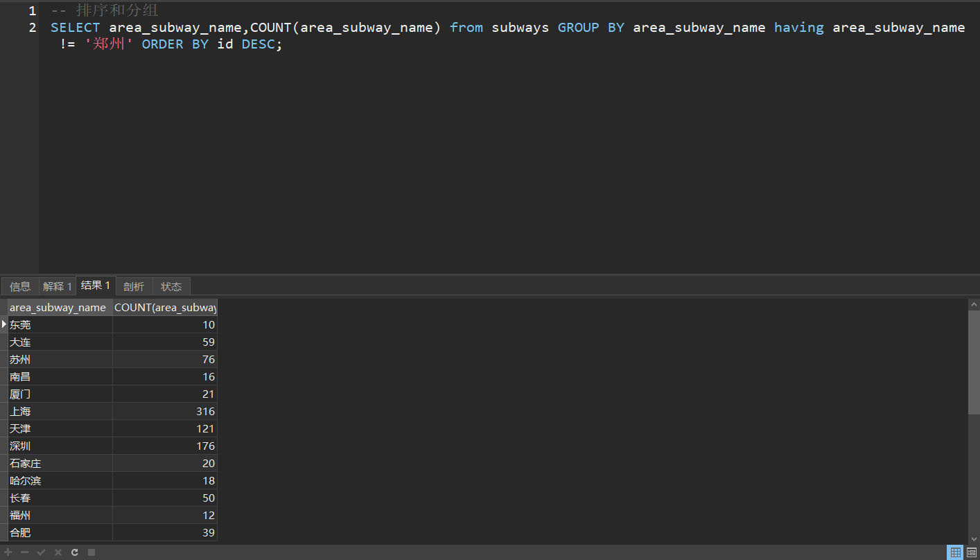Click the COUNT(area_subway column header
980x560 pixels.
165,308
